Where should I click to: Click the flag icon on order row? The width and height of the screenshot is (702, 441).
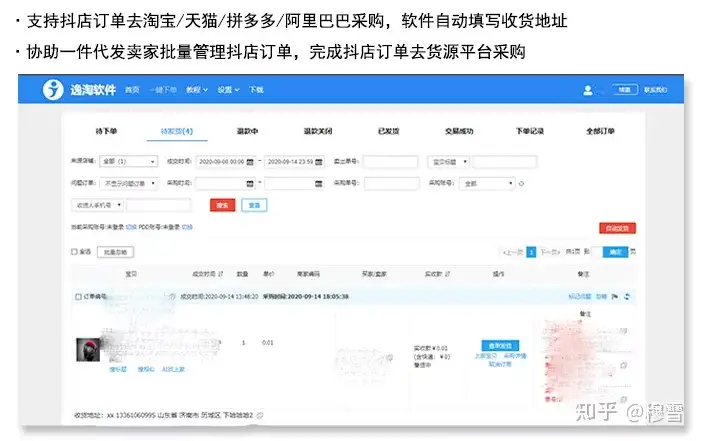[615, 296]
